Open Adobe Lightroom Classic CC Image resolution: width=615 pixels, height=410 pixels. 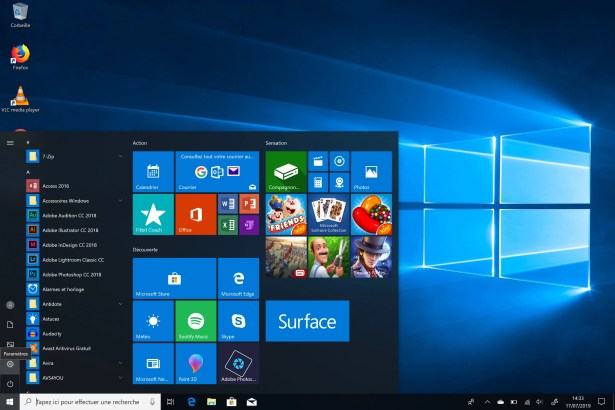point(75,260)
